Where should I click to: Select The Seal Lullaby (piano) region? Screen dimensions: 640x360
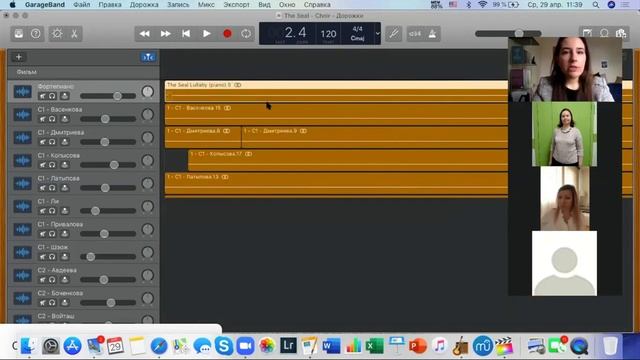[x=336, y=91]
